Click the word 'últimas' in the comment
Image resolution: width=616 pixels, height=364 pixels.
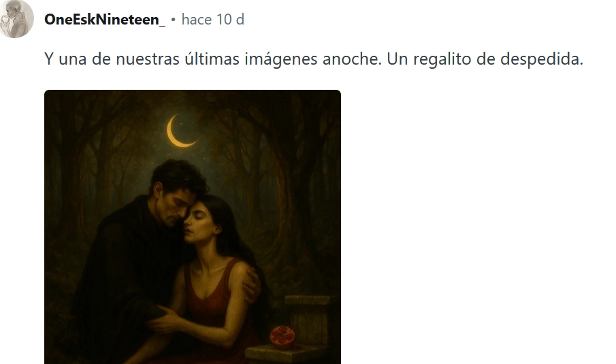point(212,59)
